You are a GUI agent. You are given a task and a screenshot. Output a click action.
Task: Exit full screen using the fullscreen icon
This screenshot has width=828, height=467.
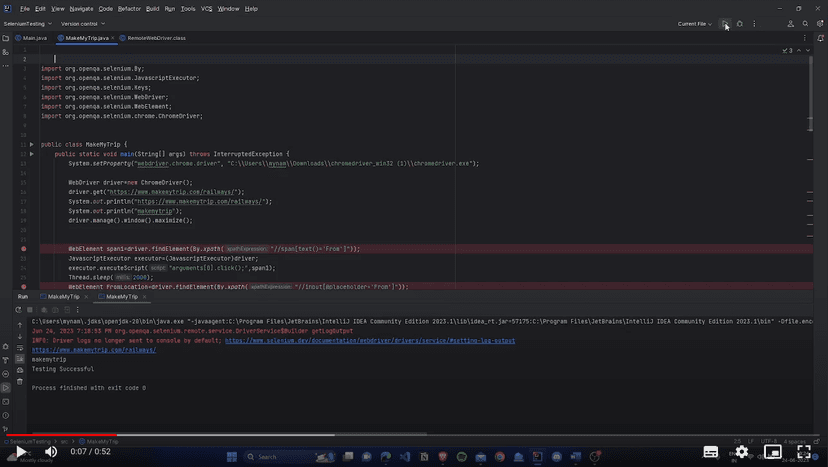pyautogui.click(x=804, y=452)
